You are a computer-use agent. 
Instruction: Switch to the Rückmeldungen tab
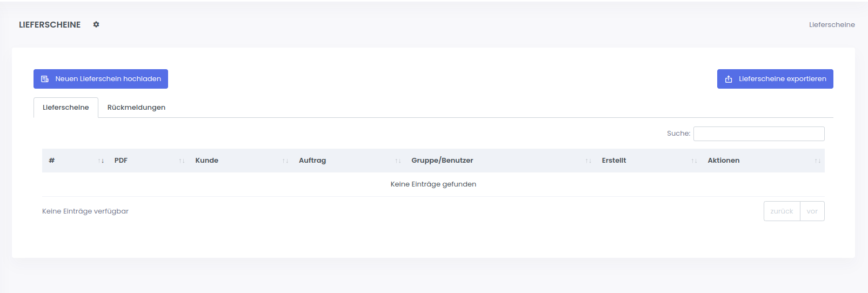[x=136, y=108]
